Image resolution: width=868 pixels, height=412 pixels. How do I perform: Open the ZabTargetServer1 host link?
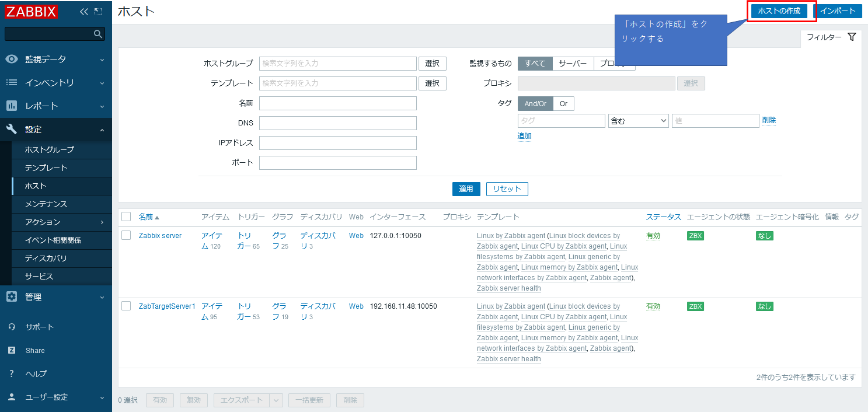click(167, 306)
